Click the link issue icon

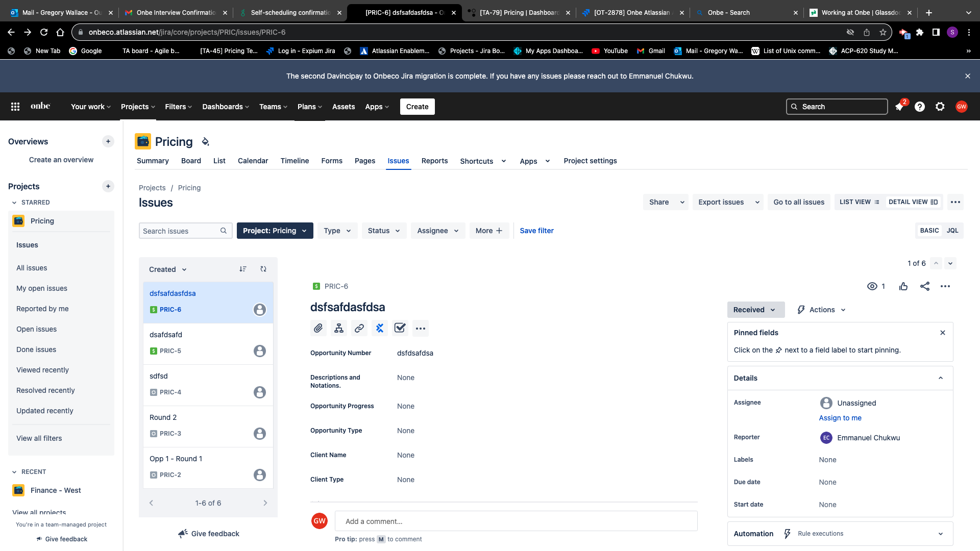(359, 328)
